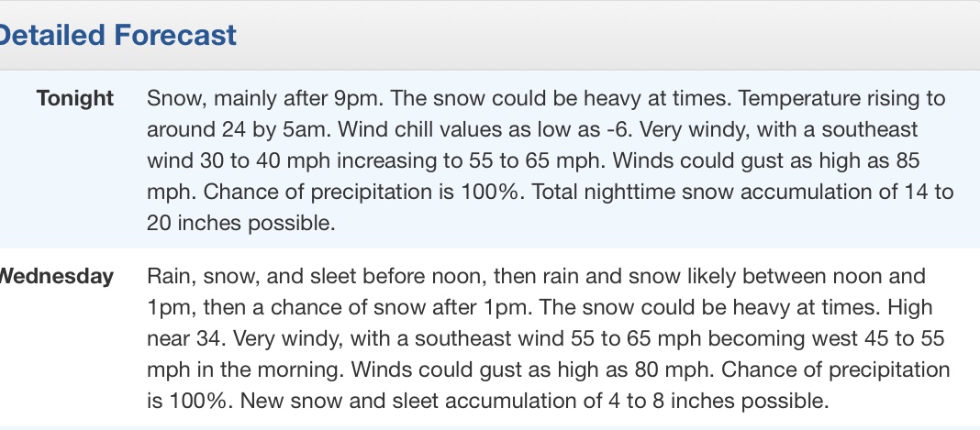Click "Winds could gust as high as 85" text
Image resolution: width=980 pixels, height=430 pixels.
coord(765,161)
